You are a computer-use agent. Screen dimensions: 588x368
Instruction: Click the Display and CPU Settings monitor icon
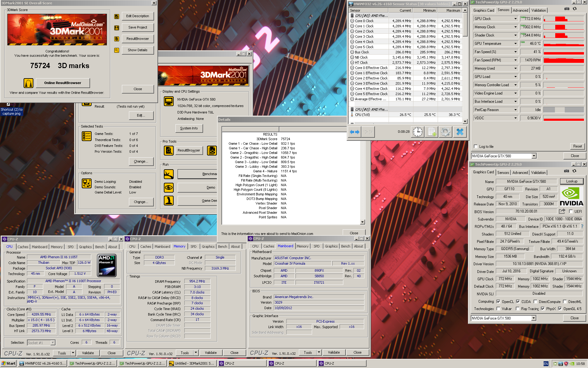click(169, 101)
